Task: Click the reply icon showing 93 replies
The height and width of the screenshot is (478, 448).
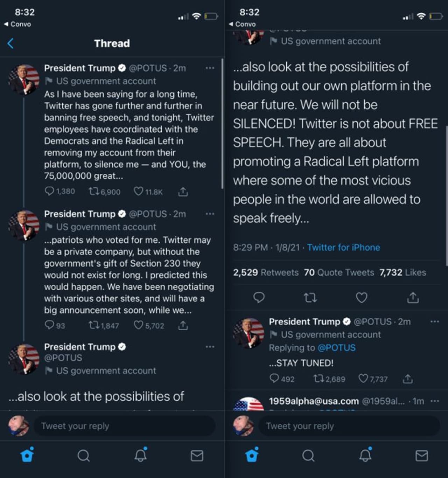Action: (x=50, y=325)
